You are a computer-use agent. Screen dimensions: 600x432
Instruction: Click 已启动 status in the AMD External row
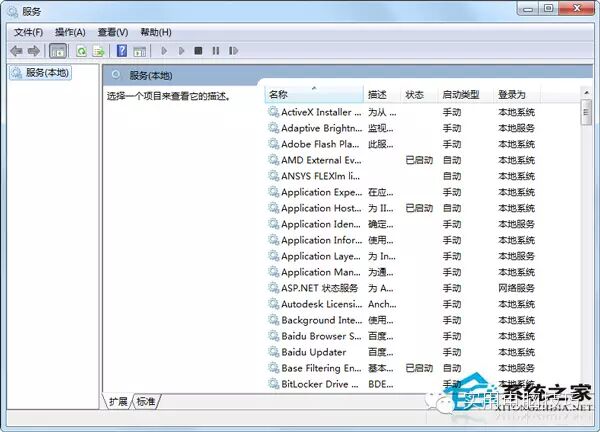pos(419,160)
